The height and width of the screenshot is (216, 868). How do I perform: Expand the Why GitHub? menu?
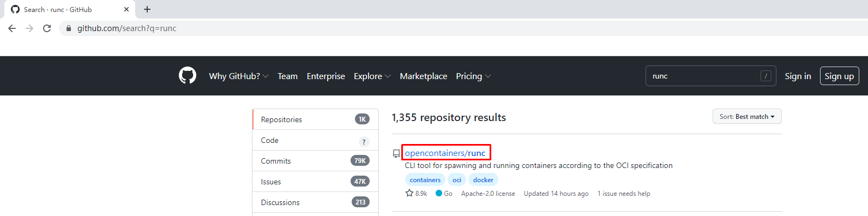click(x=238, y=76)
